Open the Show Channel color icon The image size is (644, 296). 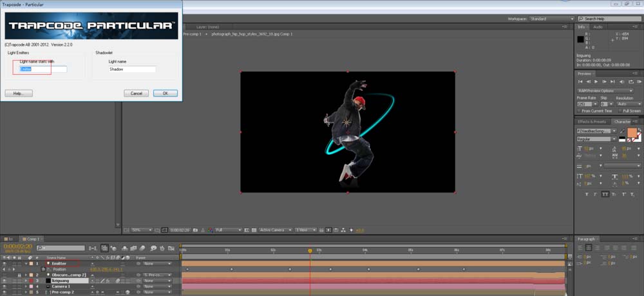point(209,230)
